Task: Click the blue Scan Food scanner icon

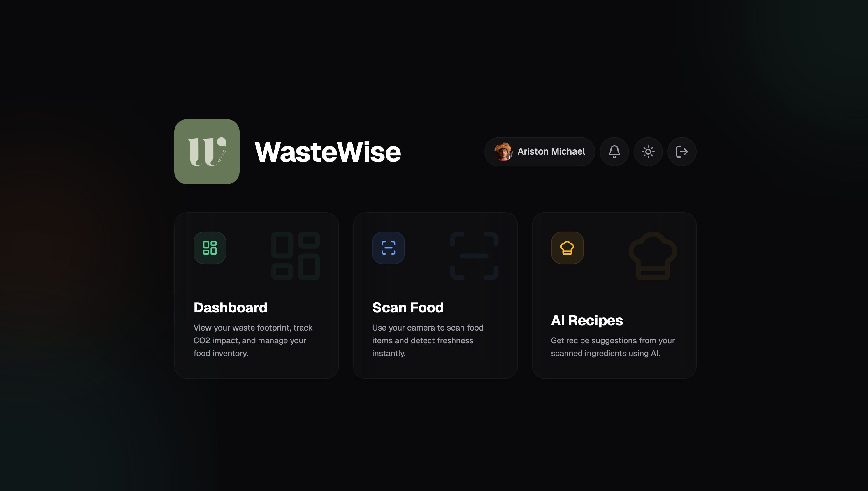Action: coord(388,248)
